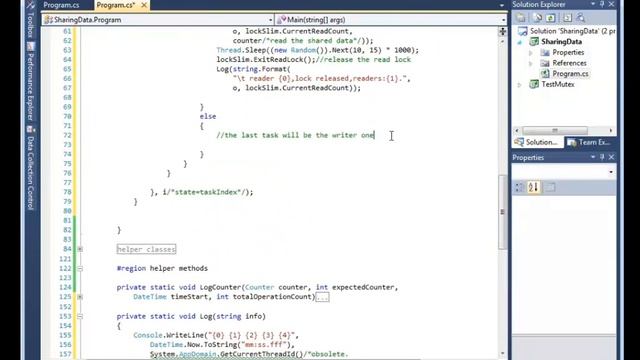Click line number 72 in margin
640x360 pixels.
[67, 135]
